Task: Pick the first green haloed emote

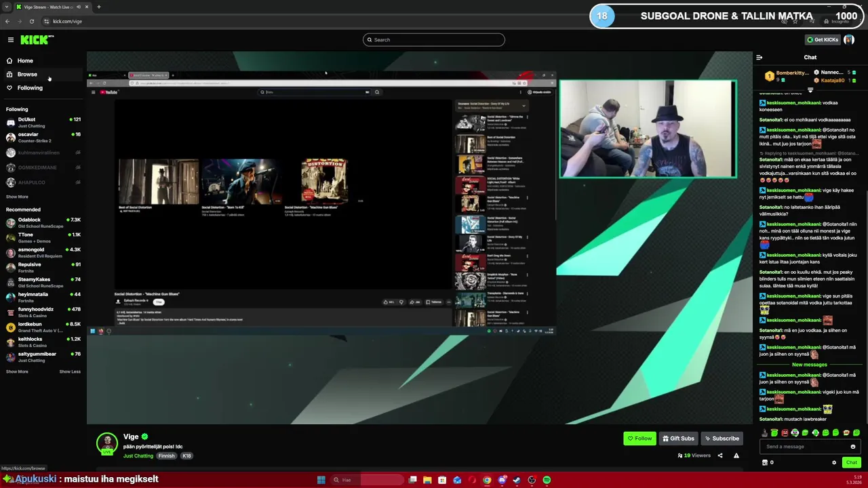Action: (774, 433)
